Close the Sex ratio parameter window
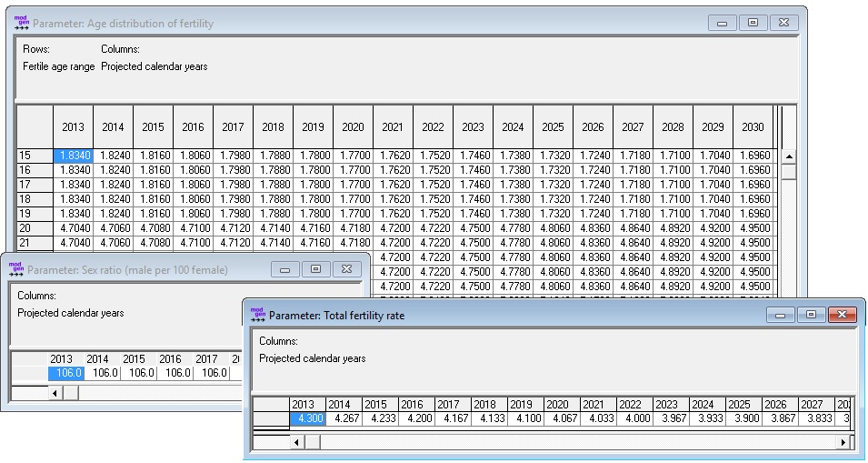The width and height of the screenshot is (868, 463). (347, 269)
